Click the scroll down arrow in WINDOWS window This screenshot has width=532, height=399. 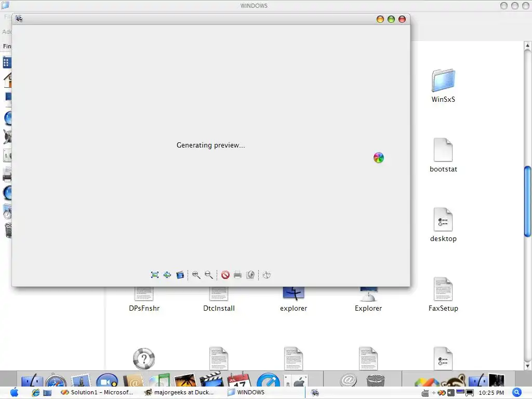pos(527,366)
